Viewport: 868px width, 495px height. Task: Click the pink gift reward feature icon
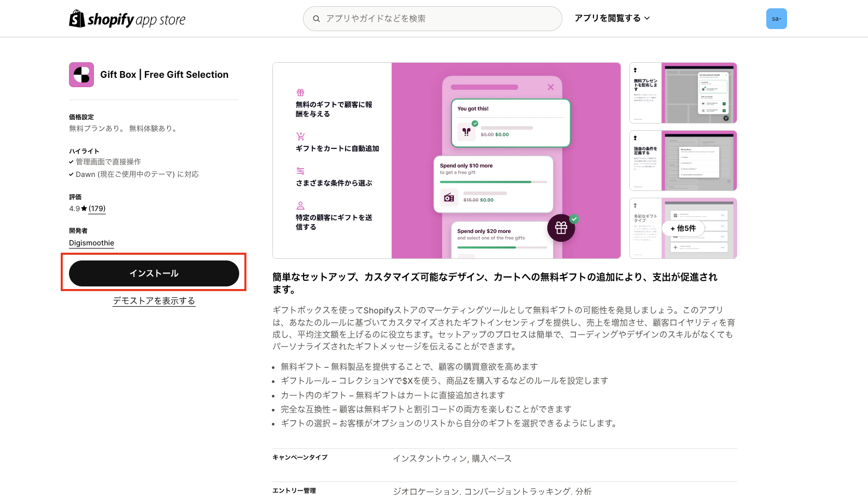click(300, 92)
